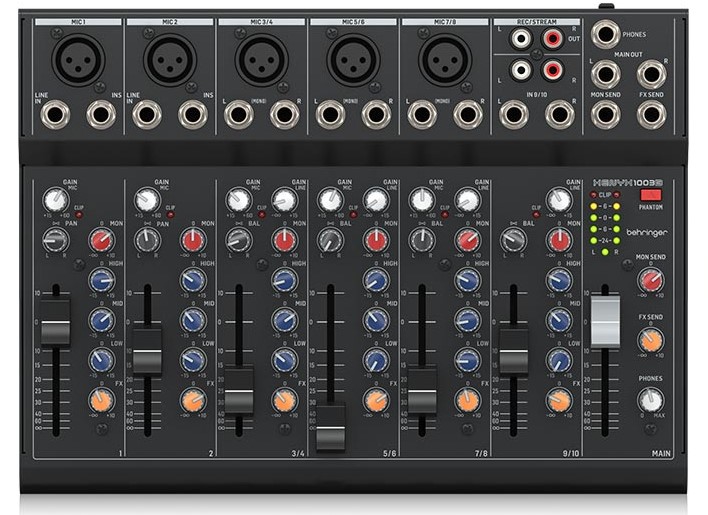Toggle the red PHANTOM power button
708x515 pixels.
[651, 194]
